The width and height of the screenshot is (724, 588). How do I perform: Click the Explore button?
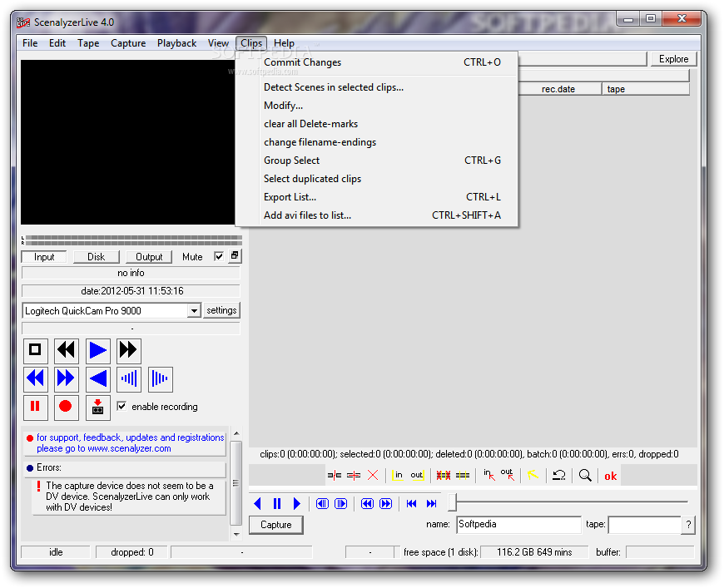(x=673, y=59)
